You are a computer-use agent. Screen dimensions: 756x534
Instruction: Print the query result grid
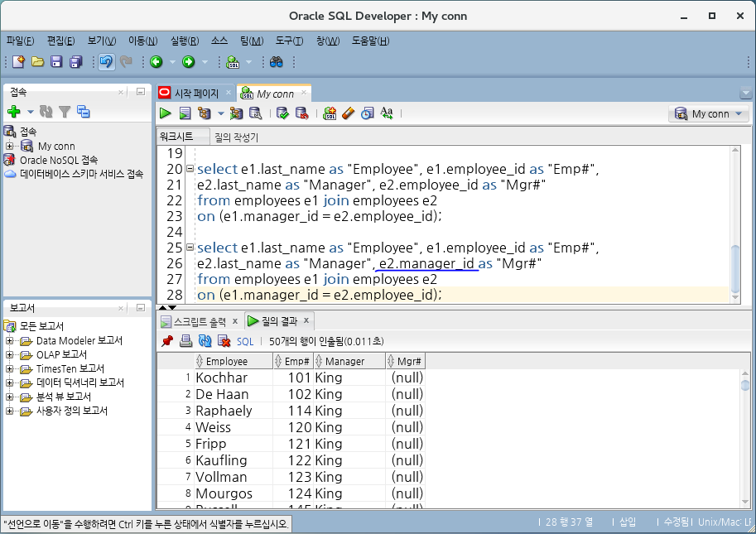[x=185, y=341]
